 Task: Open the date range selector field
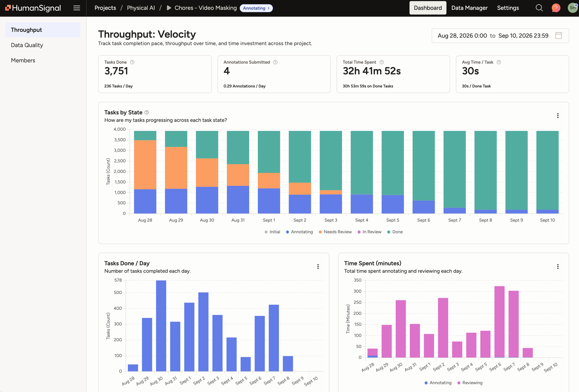pyautogui.click(x=500, y=36)
